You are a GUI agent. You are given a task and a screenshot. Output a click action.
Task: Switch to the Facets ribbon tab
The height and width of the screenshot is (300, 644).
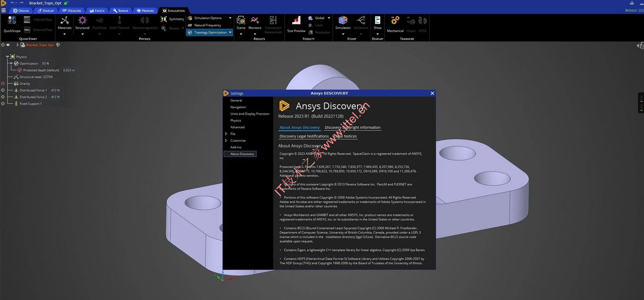tap(97, 10)
